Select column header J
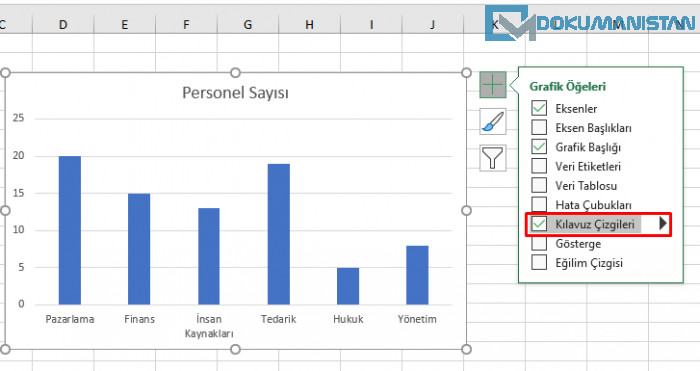 pos(433,25)
